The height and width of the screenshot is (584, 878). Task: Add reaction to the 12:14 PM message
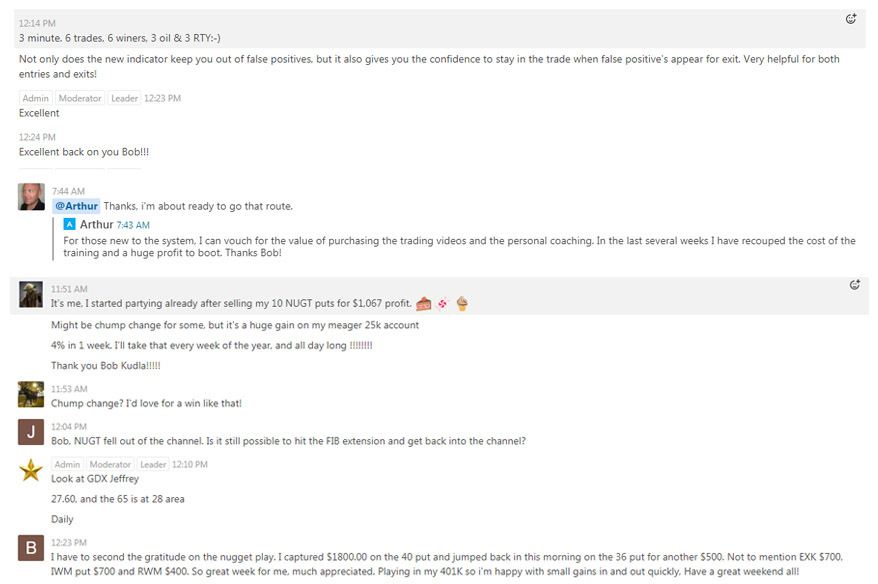pos(852,18)
